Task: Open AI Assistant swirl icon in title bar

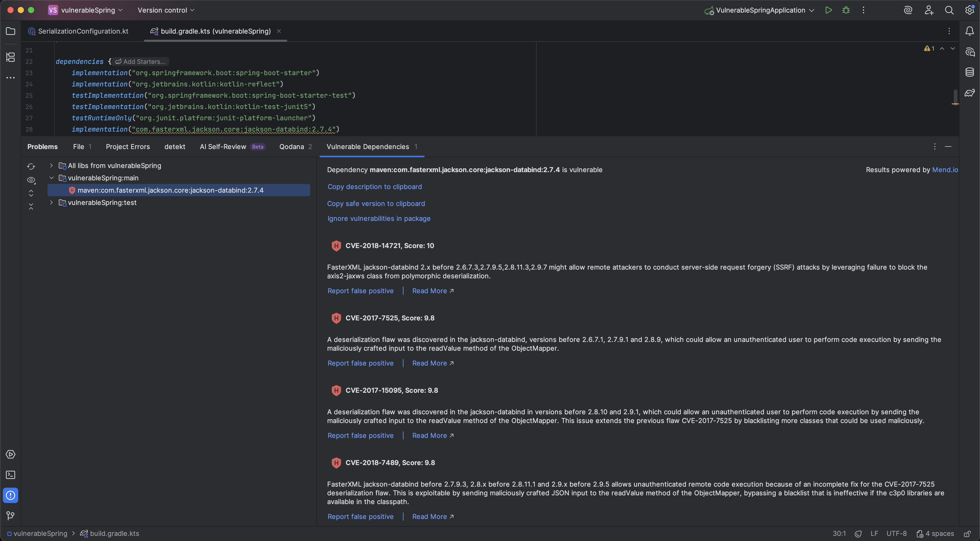Action: click(x=908, y=10)
